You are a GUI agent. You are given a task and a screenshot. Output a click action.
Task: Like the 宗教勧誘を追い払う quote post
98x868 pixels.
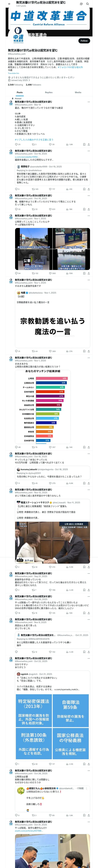pyautogui.click(x=52, y=351)
